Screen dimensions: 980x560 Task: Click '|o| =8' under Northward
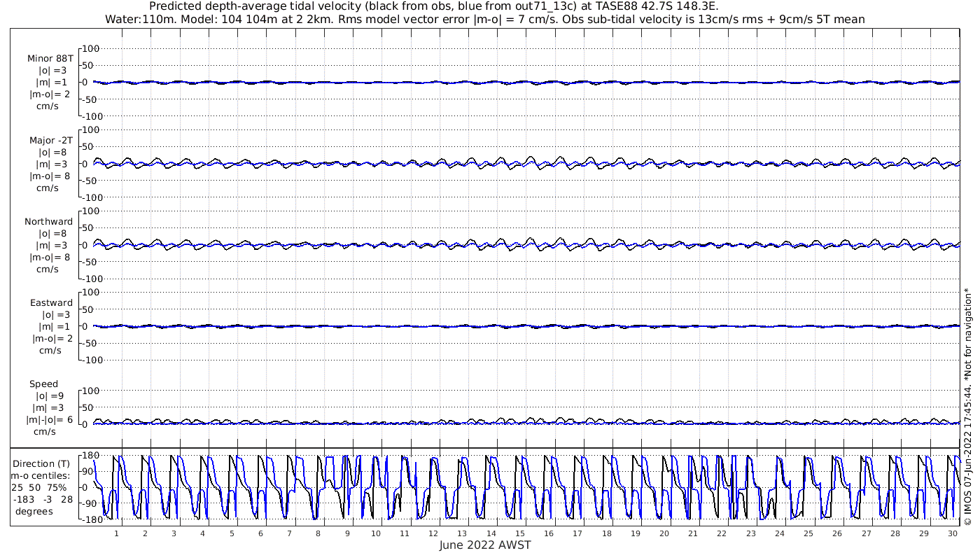(52, 234)
